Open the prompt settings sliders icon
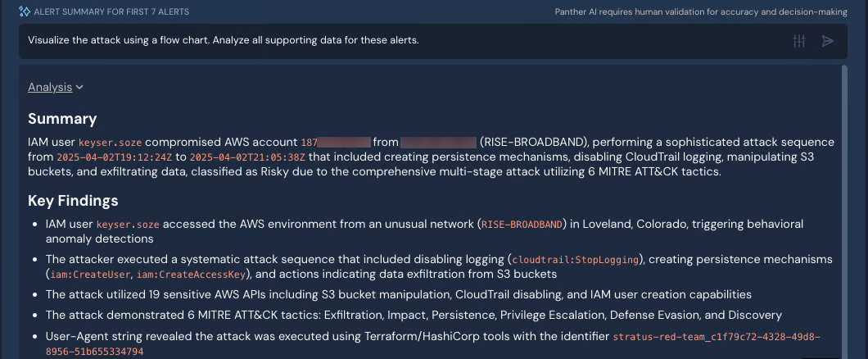Image resolution: width=868 pixels, height=359 pixels. 800,41
